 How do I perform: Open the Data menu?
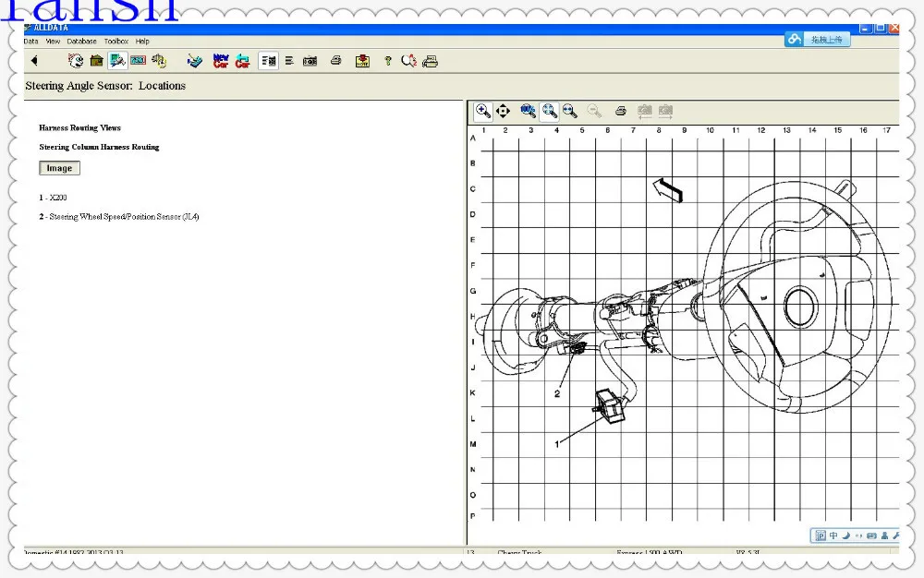[x=30, y=42]
